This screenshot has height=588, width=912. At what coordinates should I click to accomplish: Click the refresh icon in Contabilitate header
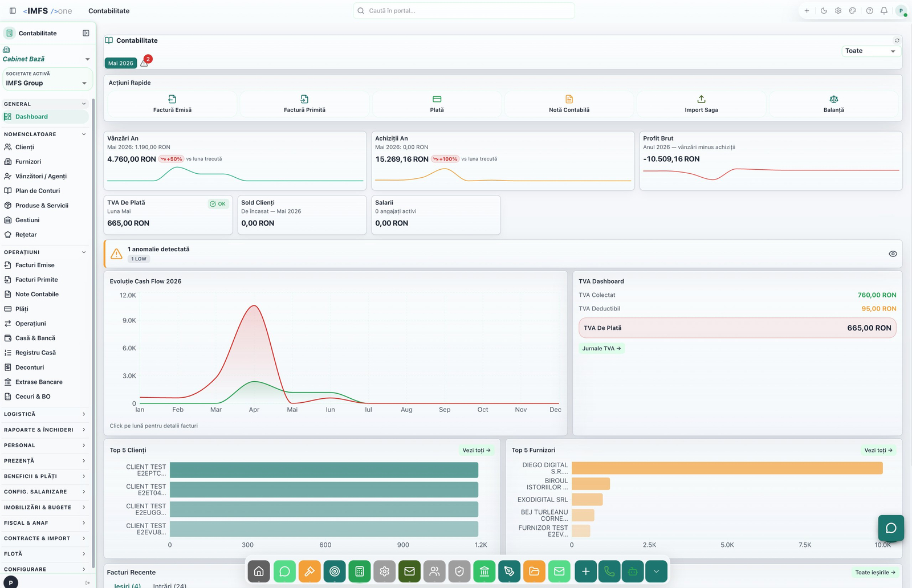[x=897, y=40]
